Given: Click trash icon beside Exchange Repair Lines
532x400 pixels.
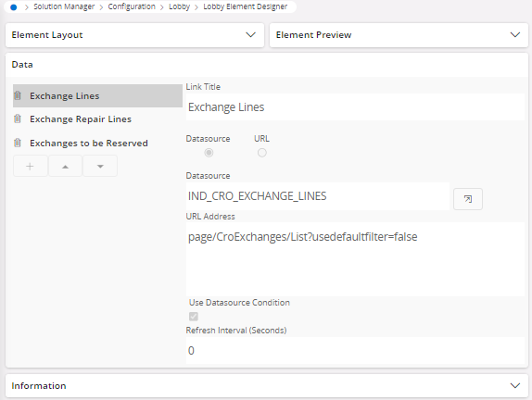Looking at the screenshot, I should [18, 119].
